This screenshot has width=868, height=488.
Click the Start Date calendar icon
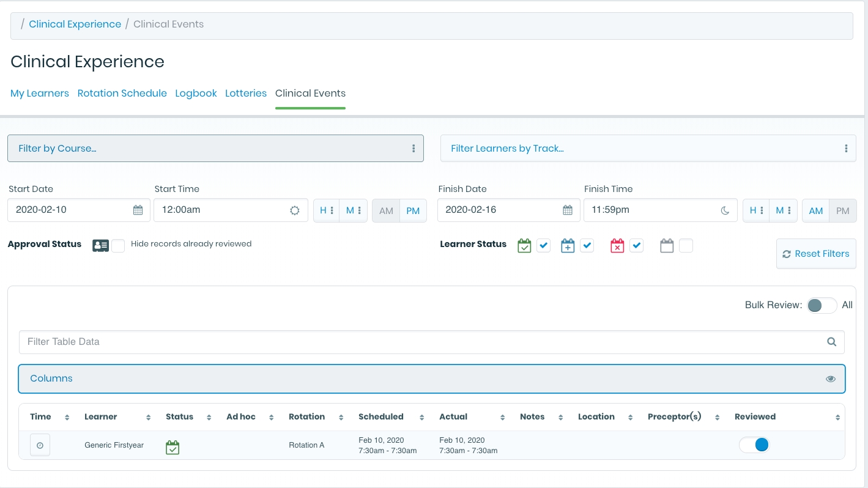[x=138, y=210]
